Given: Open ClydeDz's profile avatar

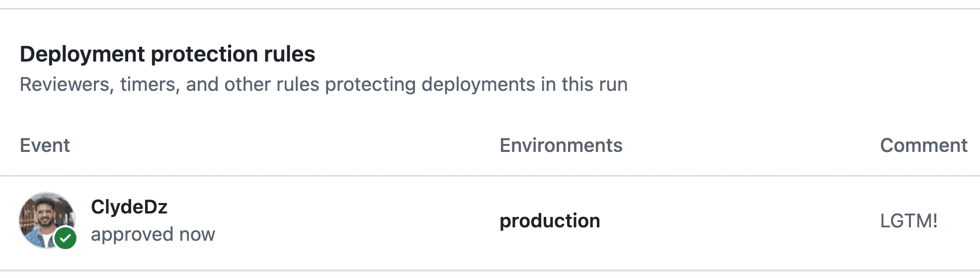Looking at the screenshot, I should click(47, 220).
